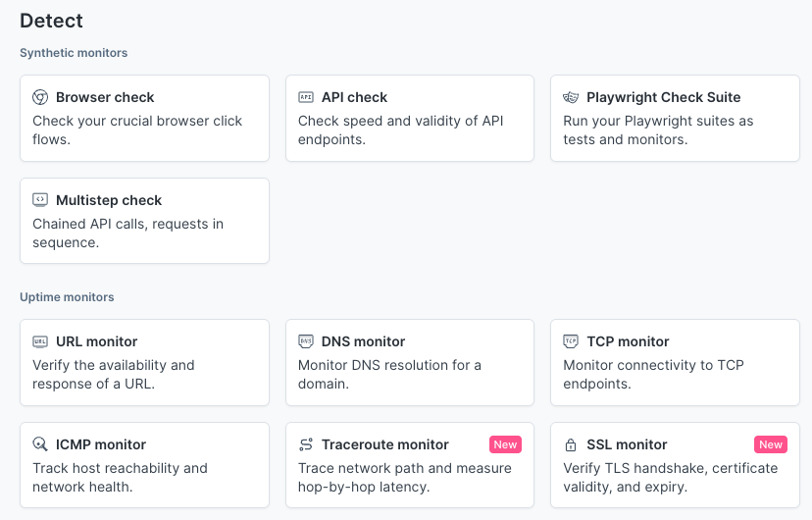This screenshot has width=812, height=520.
Task: Open the ICMP monitor card
Action: point(144,465)
